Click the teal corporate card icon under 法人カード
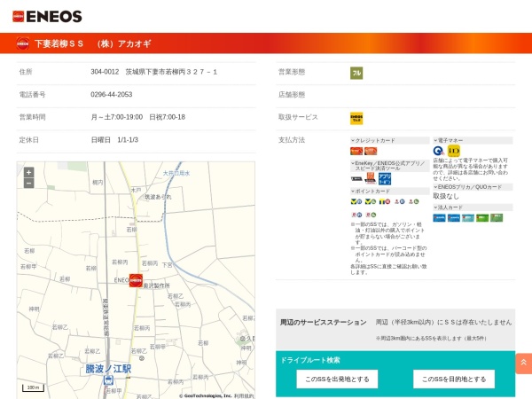The image size is (532, 399). tap(468, 218)
